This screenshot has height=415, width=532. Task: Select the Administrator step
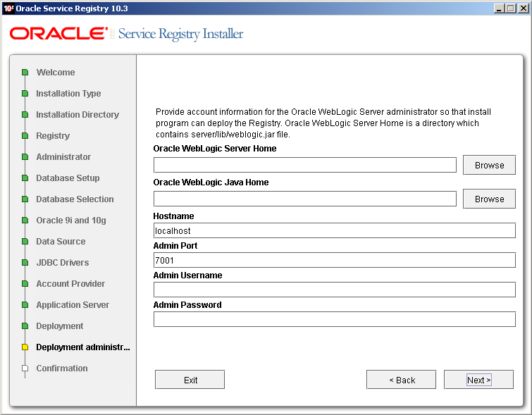click(x=63, y=157)
